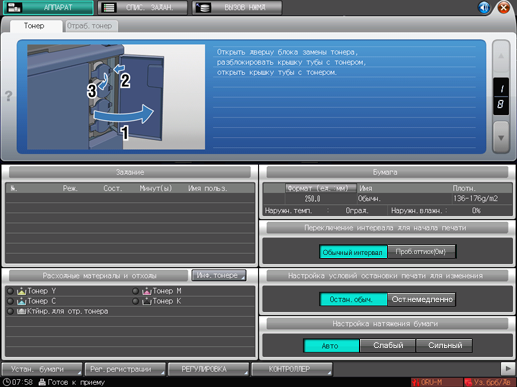Click the yellow toner bottle icon
The height and width of the screenshot is (387, 517).
coord(21,291)
